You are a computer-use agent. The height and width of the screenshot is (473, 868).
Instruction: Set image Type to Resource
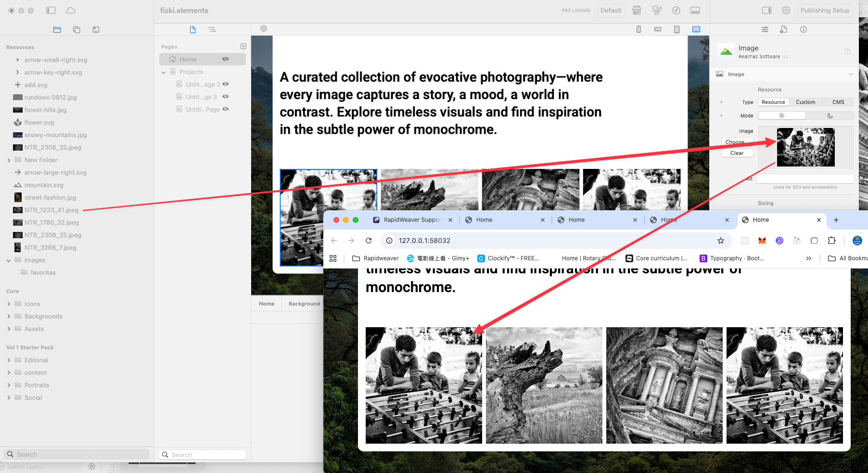click(773, 102)
